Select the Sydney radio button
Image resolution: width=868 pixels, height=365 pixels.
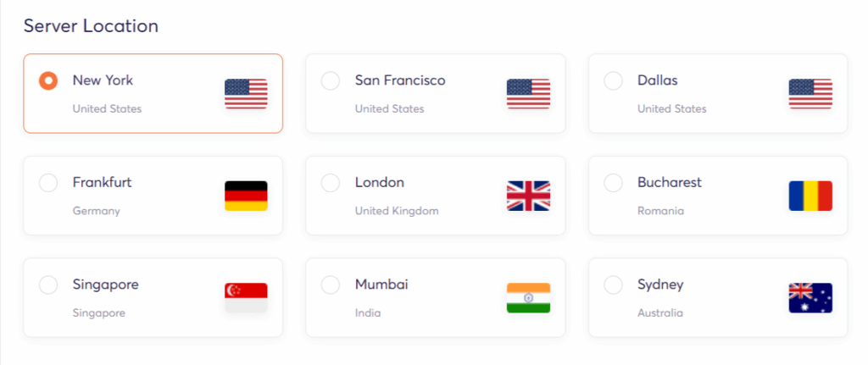click(x=613, y=285)
